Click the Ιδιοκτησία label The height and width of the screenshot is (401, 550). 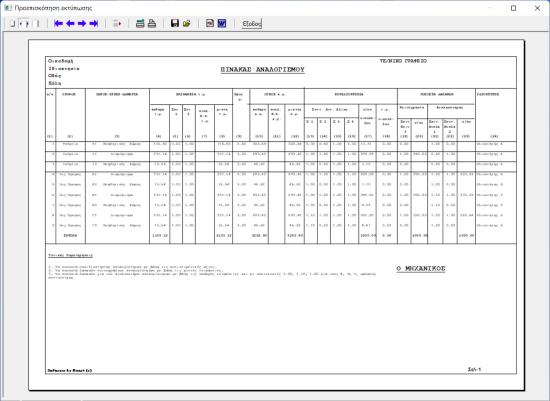(x=64, y=68)
